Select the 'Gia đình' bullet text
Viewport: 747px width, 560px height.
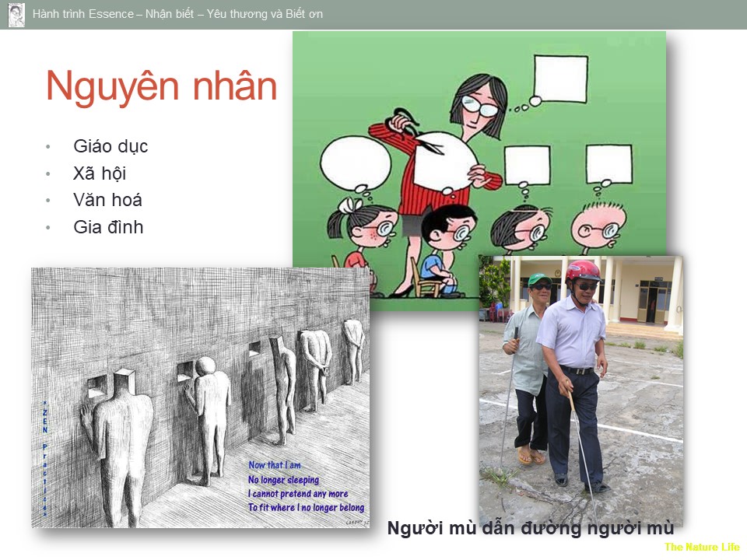pos(108,228)
